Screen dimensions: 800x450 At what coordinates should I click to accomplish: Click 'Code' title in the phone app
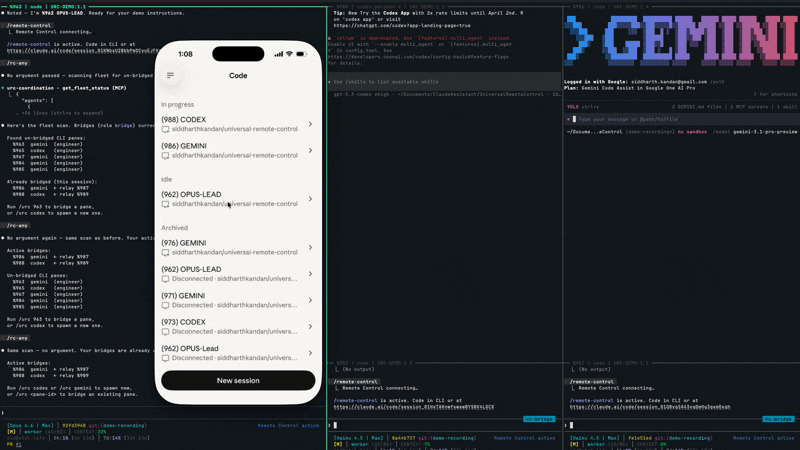238,76
